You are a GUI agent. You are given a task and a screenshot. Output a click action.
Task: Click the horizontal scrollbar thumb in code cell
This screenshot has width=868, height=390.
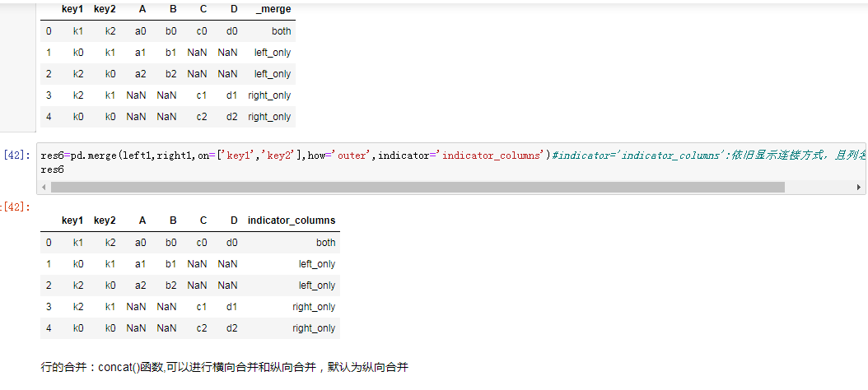coord(418,188)
